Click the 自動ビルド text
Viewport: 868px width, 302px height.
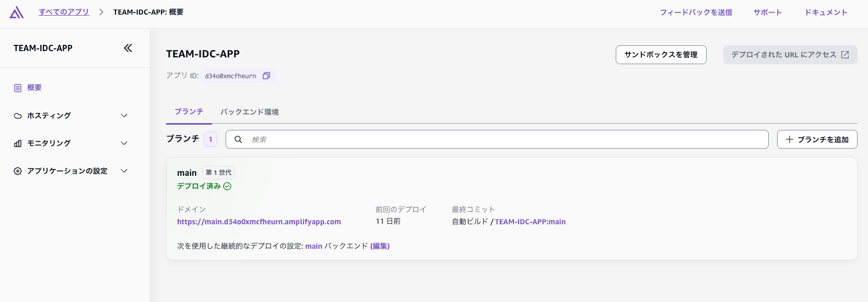point(470,222)
